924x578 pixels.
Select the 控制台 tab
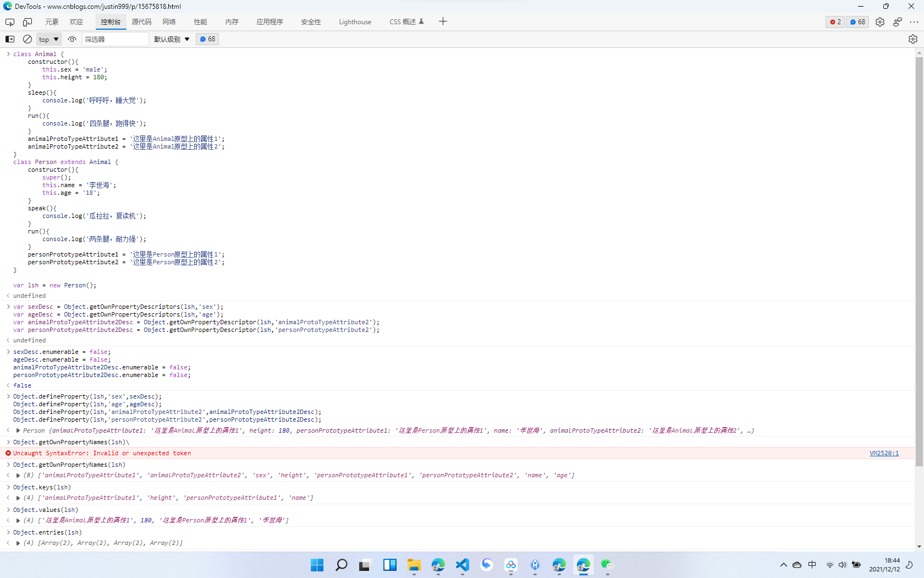[x=111, y=22]
